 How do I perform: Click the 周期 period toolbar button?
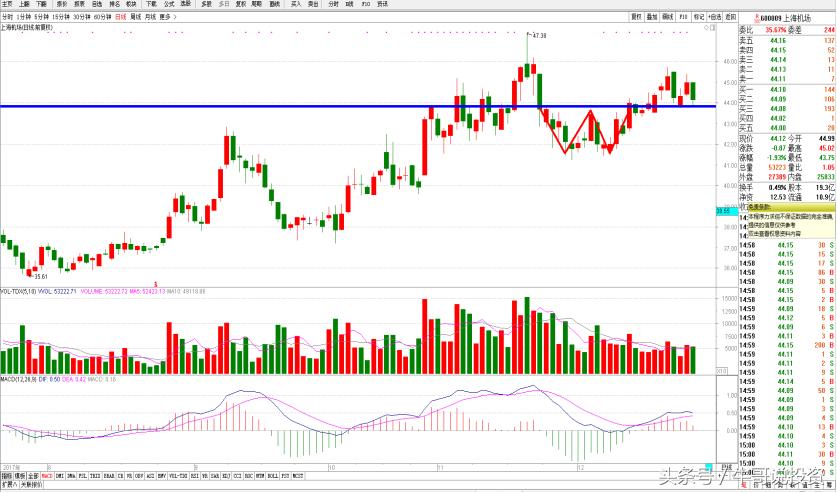pos(257,4)
